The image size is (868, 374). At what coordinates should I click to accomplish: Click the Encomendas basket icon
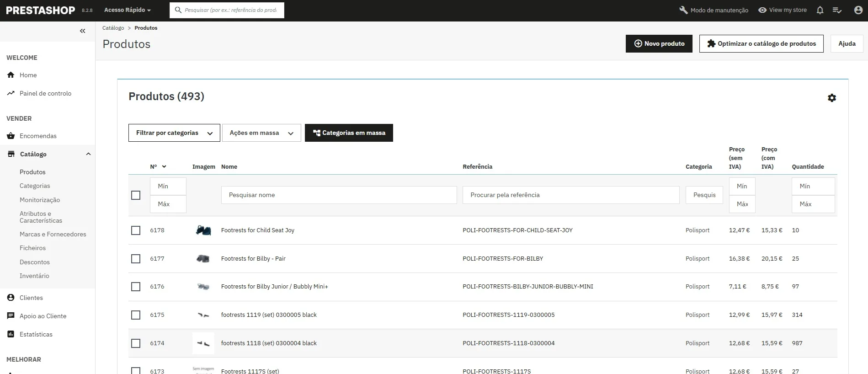11,136
